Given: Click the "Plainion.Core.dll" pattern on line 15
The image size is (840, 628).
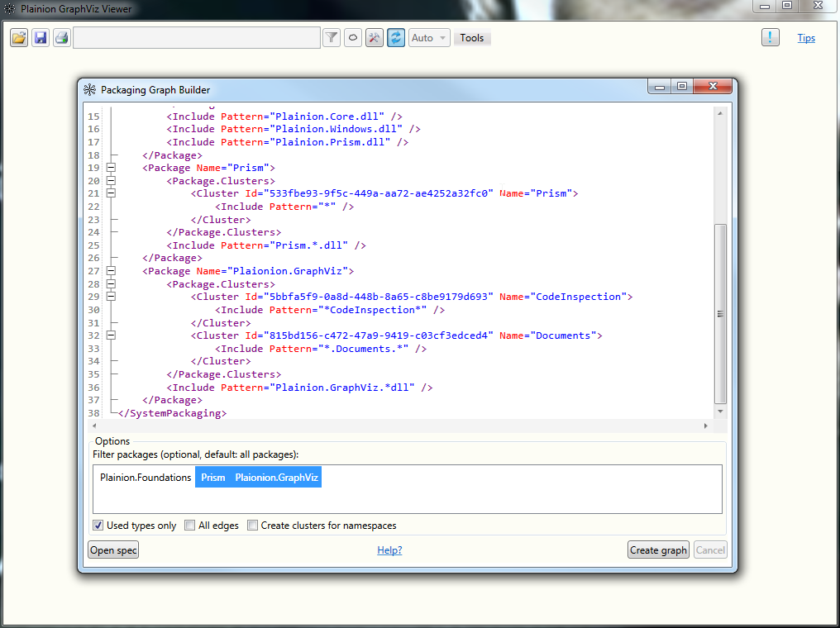Looking at the screenshot, I should pos(327,117).
